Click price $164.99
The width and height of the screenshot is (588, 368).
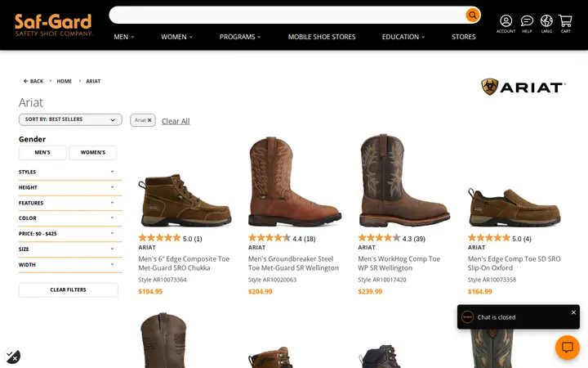(x=479, y=291)
